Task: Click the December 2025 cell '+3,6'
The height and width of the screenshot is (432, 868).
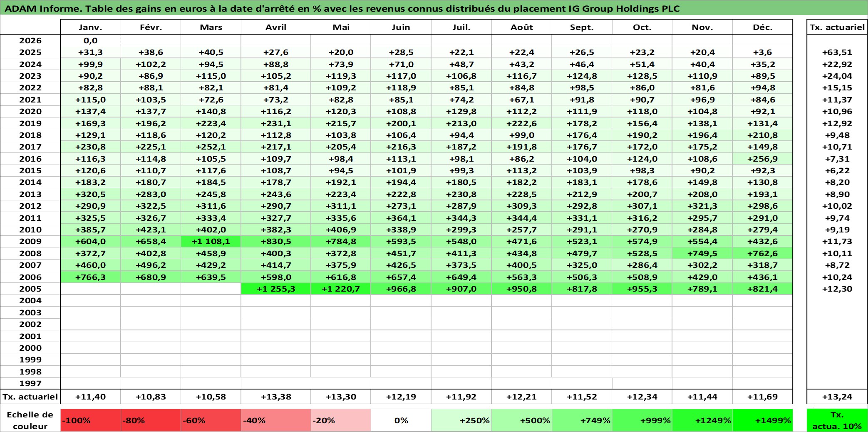Action: (763, 52)
